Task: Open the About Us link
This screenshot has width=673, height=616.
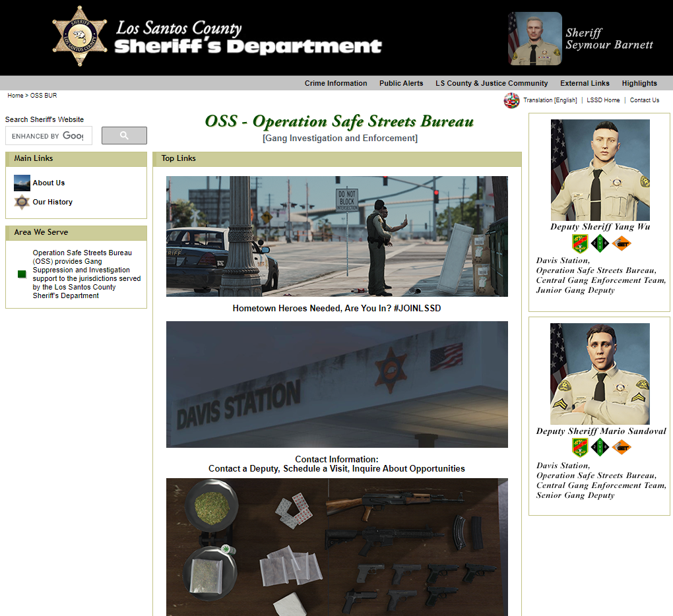Action: pyautogui.click(x=49, y=183)
